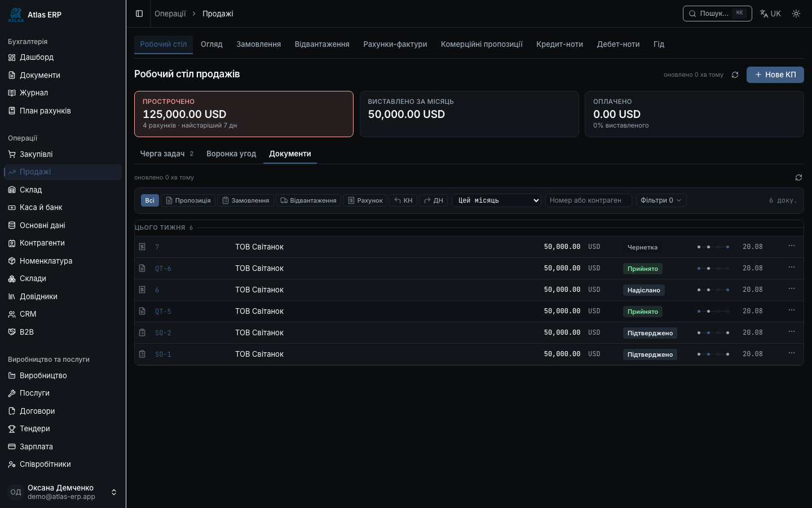This screenshot has height=508, width=812.
Task: Open Каса й банк section
Action: (x=63, y=207)
